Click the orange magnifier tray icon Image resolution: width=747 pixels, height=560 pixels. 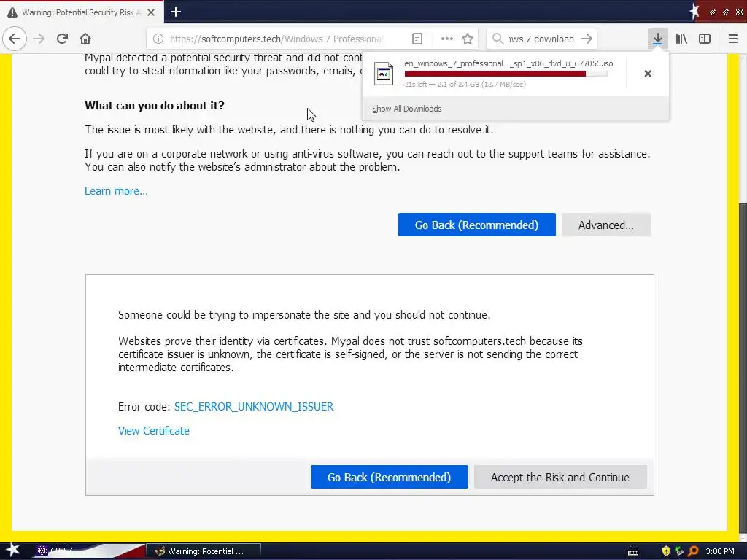pos(693,551)
